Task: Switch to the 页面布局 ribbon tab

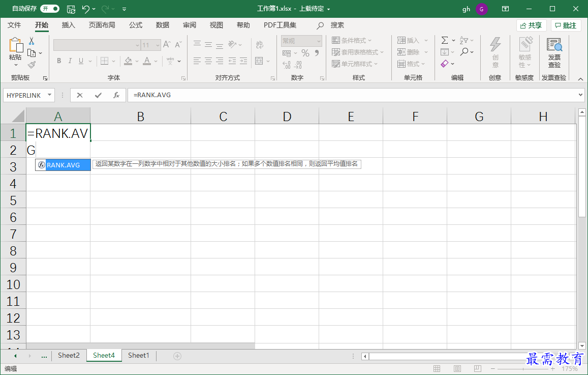Action: tap(102, 25)
